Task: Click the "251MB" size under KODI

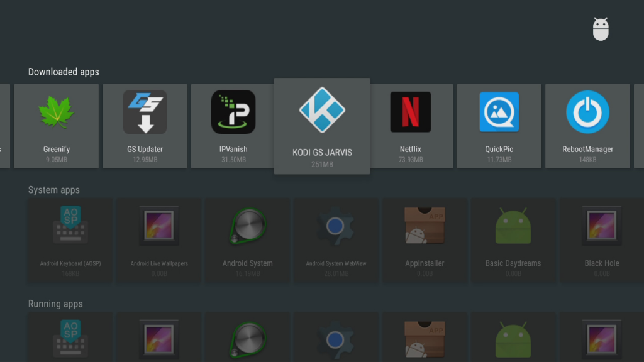Action: click(322, 164)
